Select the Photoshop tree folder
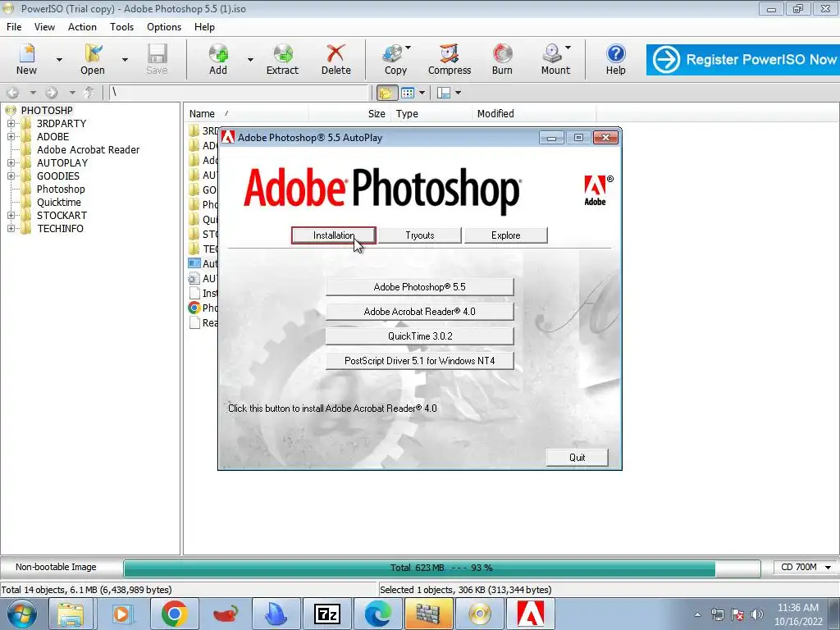Viewport: 840px width, 630px height. [61, 189]
